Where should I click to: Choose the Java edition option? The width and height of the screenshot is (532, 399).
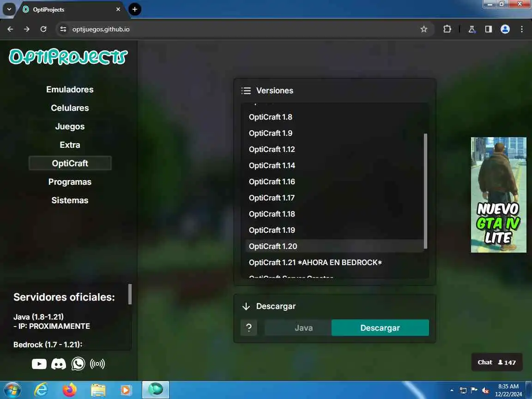298,328
